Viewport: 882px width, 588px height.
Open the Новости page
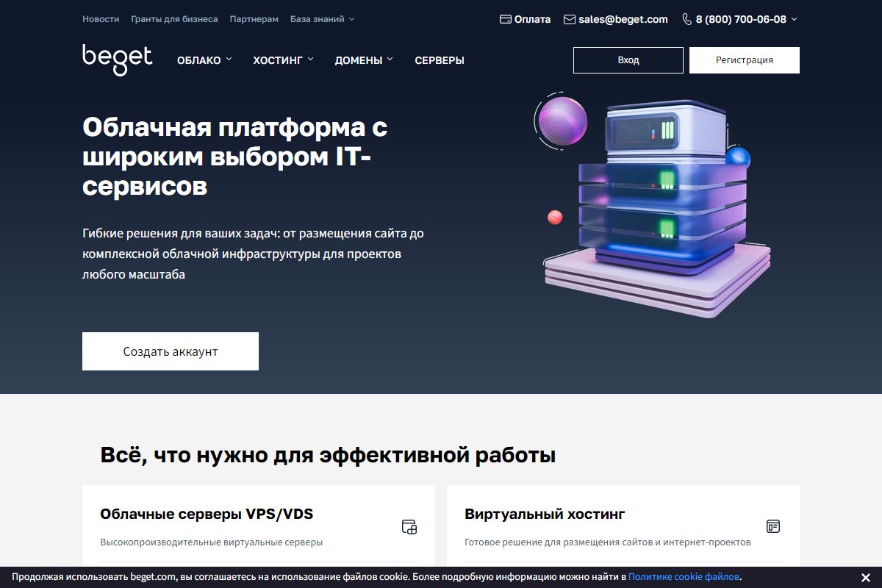[x=101, y=19]
